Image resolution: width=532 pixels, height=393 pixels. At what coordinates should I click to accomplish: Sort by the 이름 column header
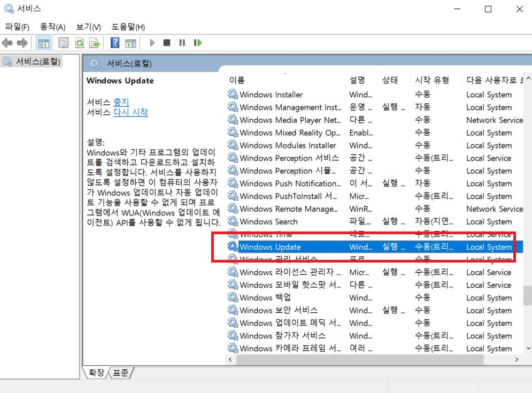pos(286,80)
